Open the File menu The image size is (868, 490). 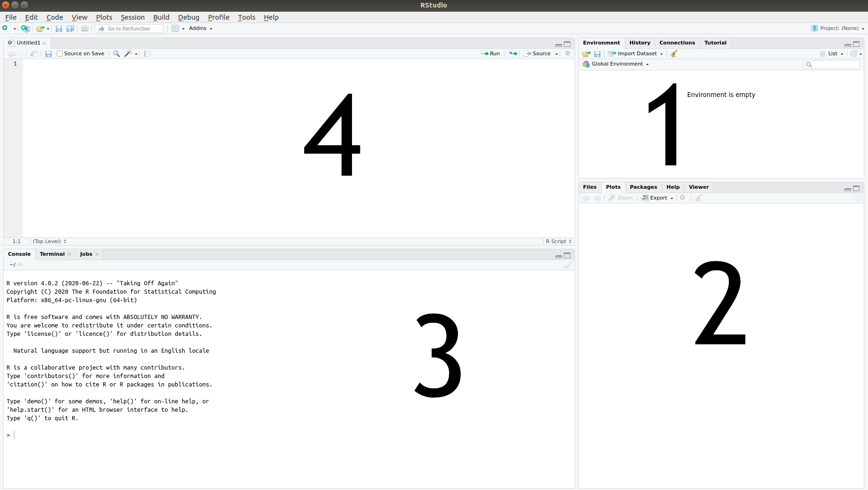click(x=11, y=17)
